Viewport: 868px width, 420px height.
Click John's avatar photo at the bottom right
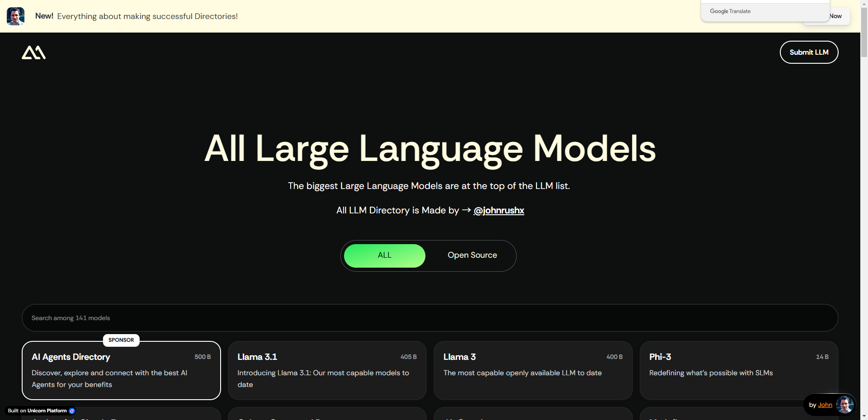pyautogui.click(x=844, y=405)
